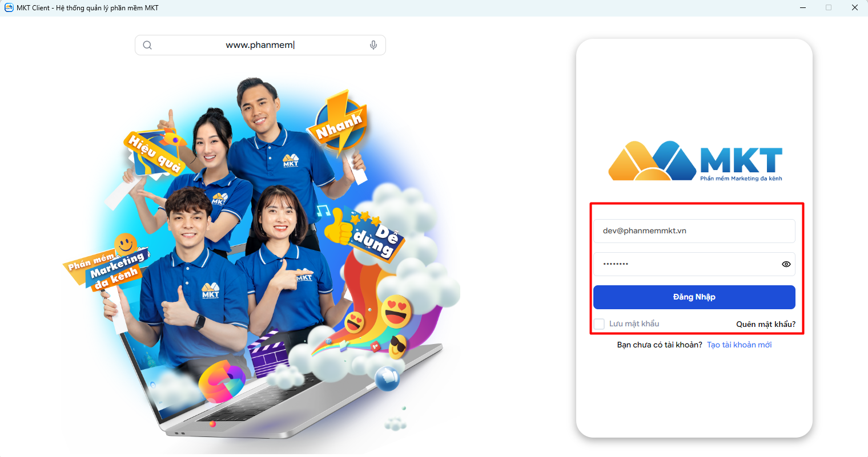Click the Đăng Nhập login button
The width and height of the screenshot is (868, 457).
click(x=694, y=297)
